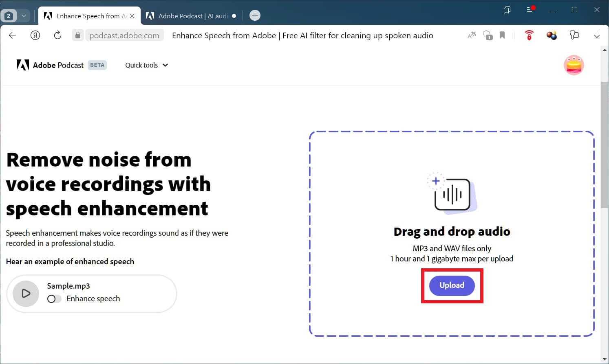Open the Adobe Podcast home logo
The width and height of the screenshot is (609, 364).
50,65
